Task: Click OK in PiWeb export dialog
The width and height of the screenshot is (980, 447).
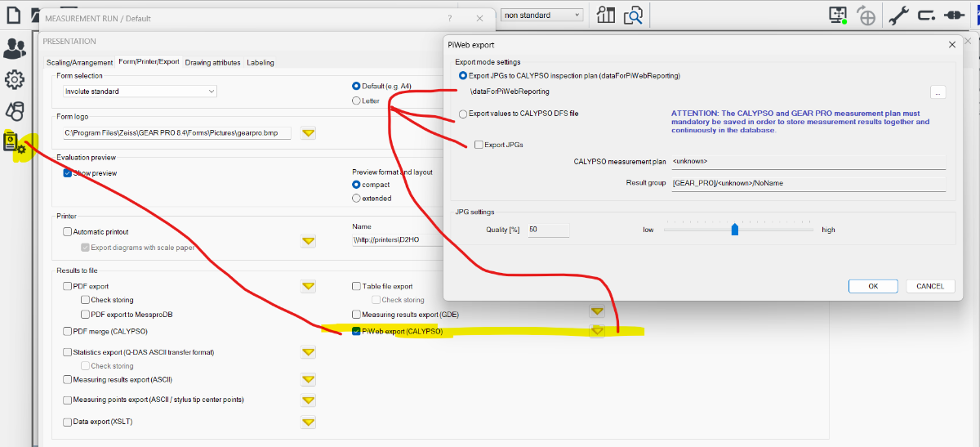Action: 873,286
